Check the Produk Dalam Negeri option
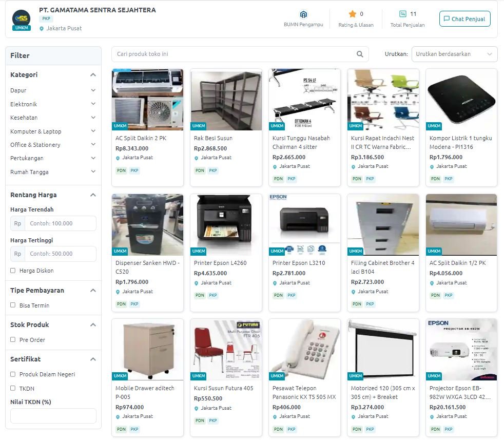The image size is (504, 440). [x=13, y=374]
